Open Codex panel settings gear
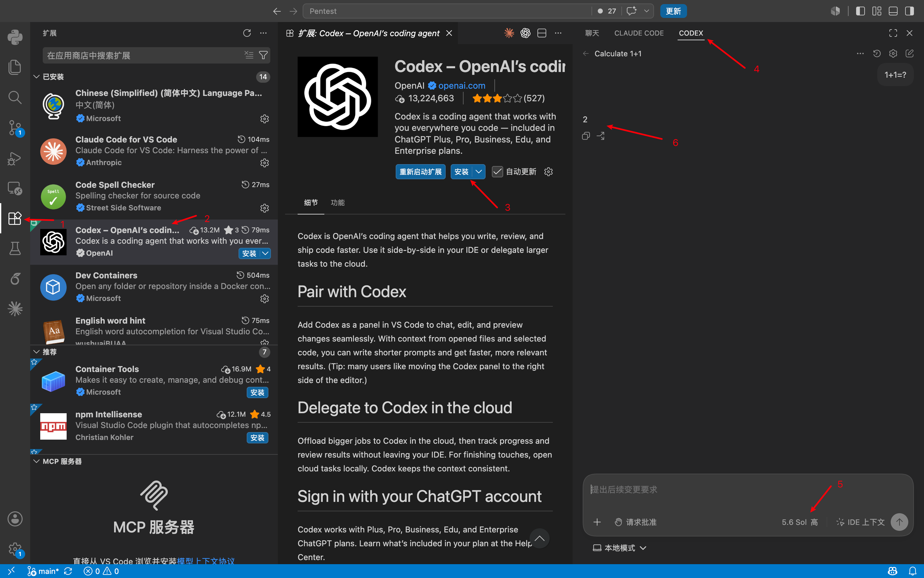Viewport: 924px width, 578px height. click(893, 53)
